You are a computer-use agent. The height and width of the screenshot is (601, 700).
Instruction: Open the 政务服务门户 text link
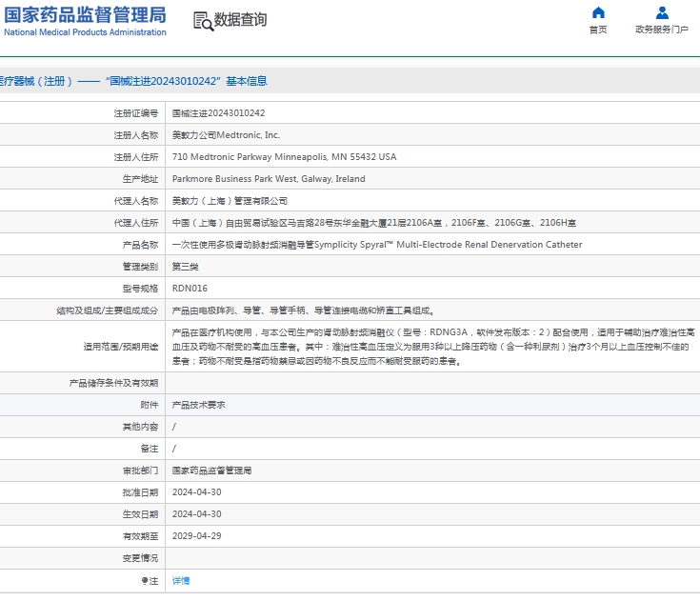(x=662, y=30)
